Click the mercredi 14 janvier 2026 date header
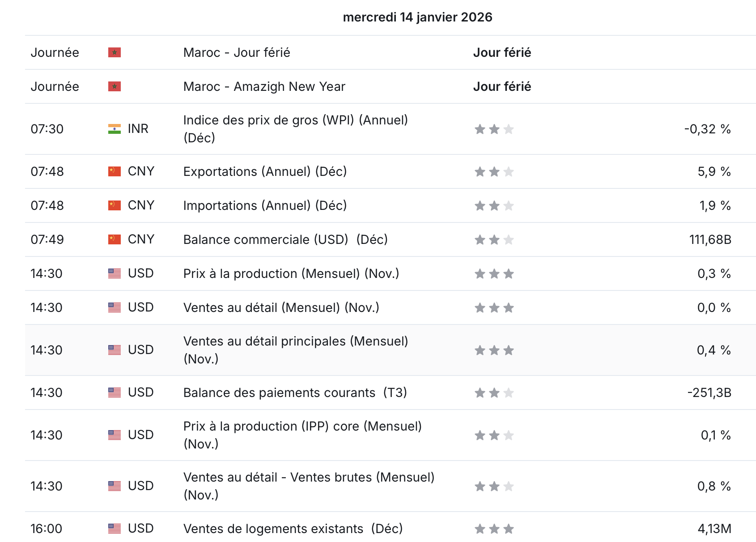The width and height of the screenshot is (756, 542). (417, 17)
